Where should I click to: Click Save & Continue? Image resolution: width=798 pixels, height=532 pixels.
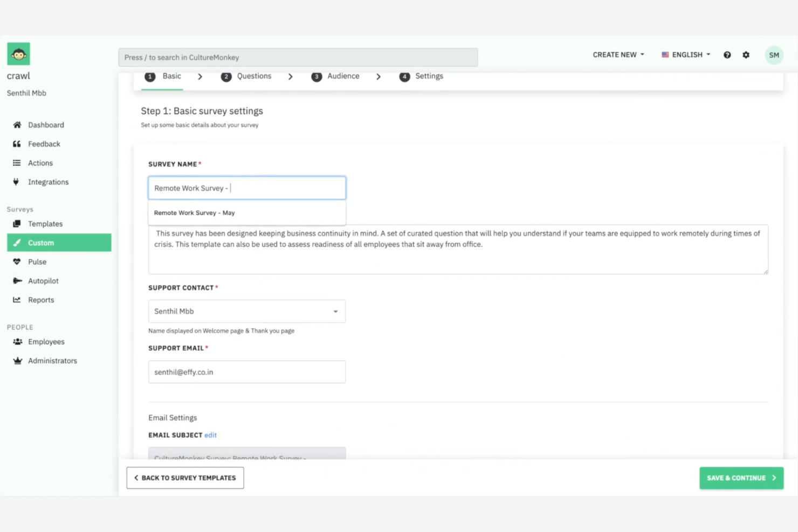tap(741, 478)
